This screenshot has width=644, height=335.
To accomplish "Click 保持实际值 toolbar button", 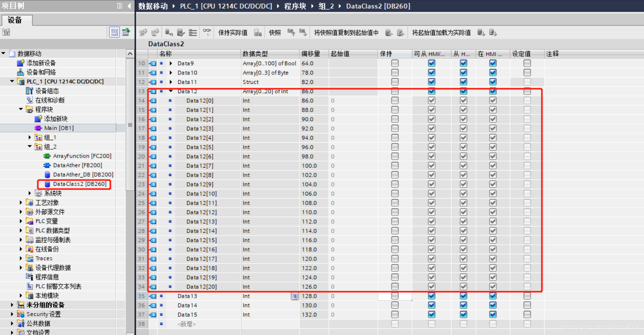I will click(233, 33).
